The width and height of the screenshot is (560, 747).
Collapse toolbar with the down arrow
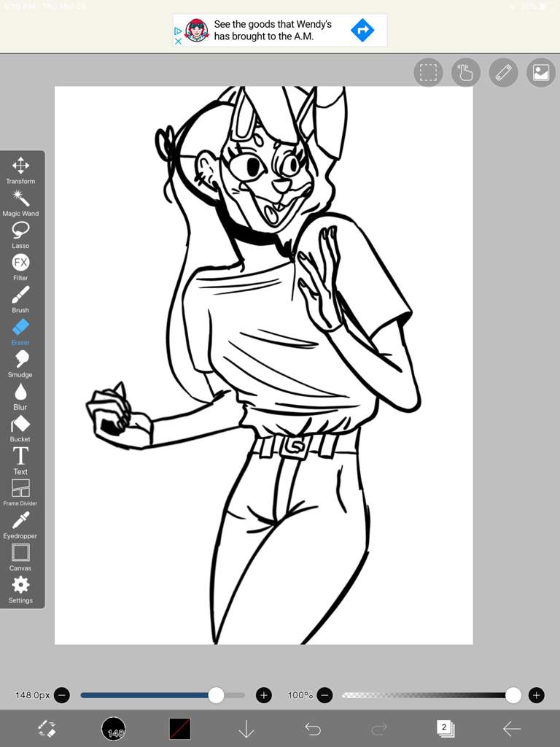tap(246, 728)
